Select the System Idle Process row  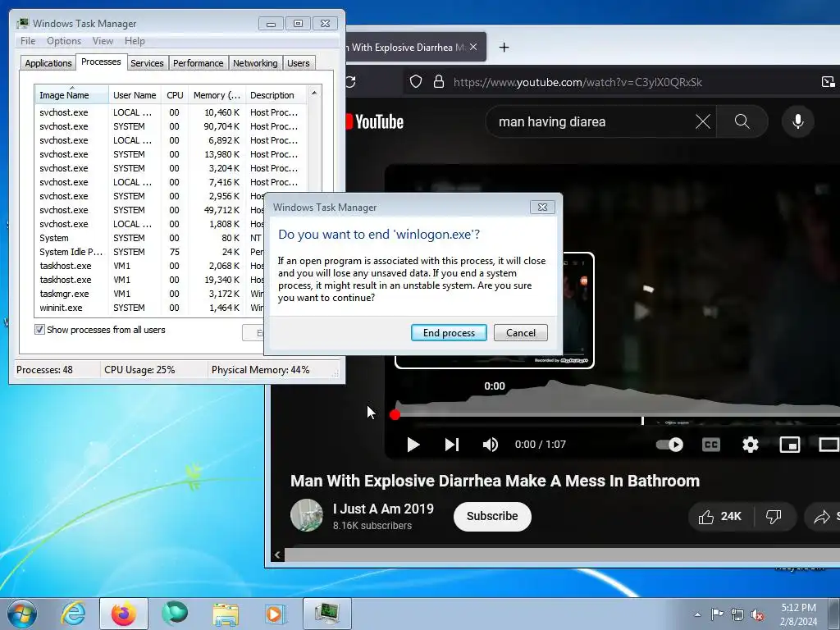pyautogui.click(x=150, y=252)
